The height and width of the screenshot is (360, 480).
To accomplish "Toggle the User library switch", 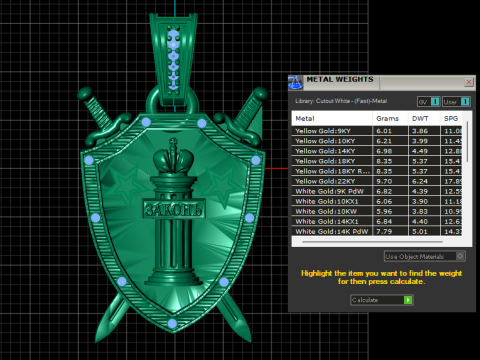I will pyautogui.click(x=456, y=102).
